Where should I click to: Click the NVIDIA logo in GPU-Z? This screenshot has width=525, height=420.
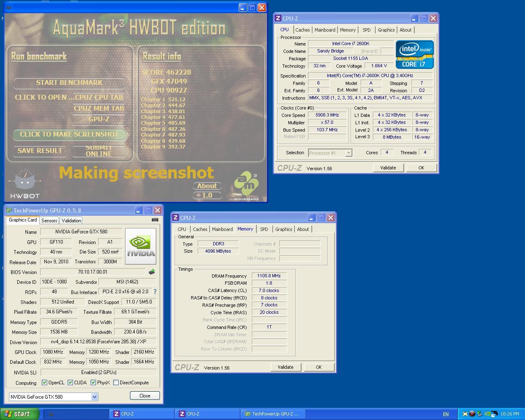click(x=141, y=246)
